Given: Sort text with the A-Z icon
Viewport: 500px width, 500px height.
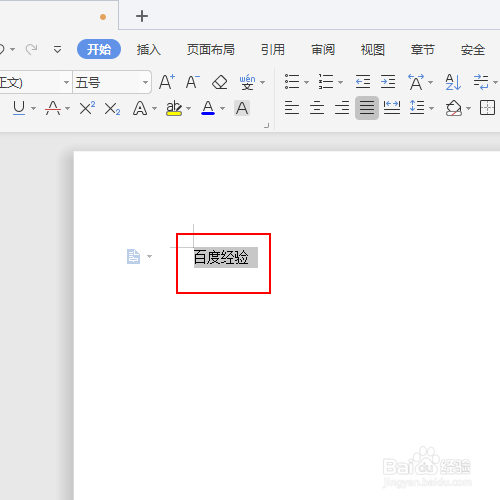Looking at the screenshot, I should pyautogui.click(x=453, y=82).
